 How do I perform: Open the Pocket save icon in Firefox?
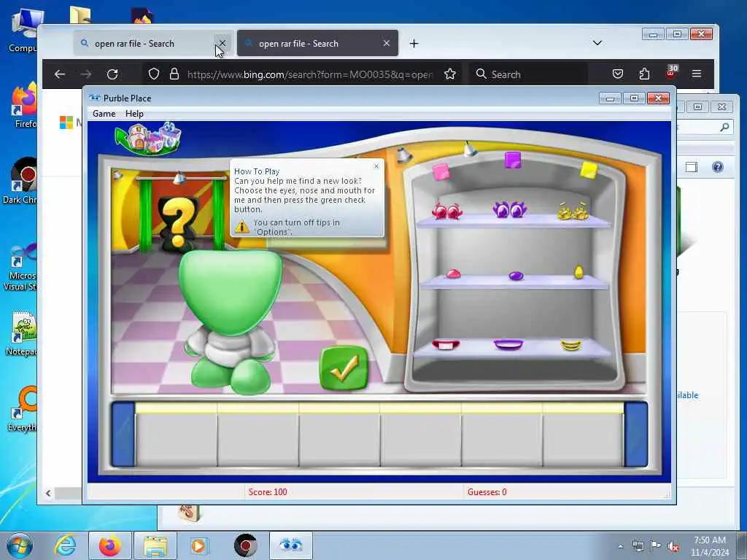[618, 74]
